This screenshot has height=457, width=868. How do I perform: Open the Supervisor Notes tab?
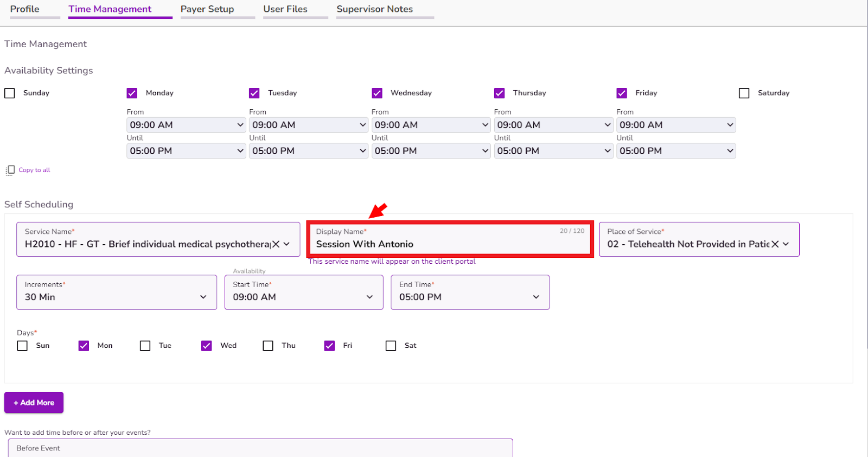(x=374, y=9)
